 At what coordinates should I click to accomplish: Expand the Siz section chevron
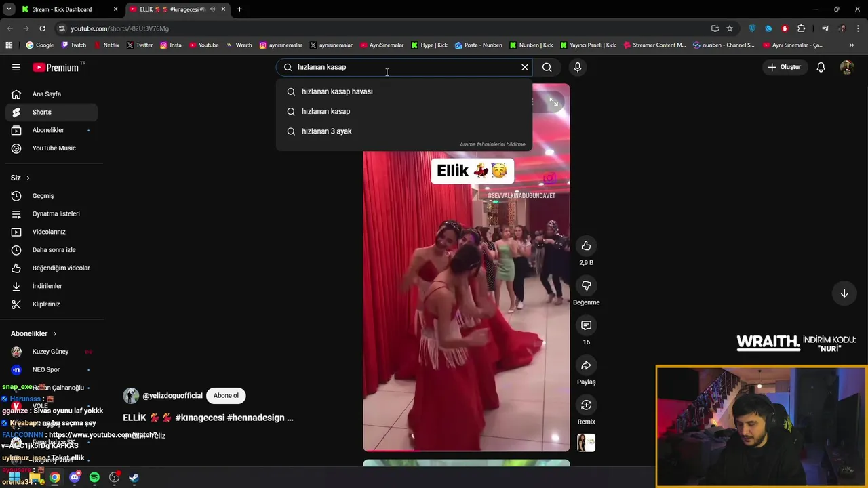coord(28,178)
